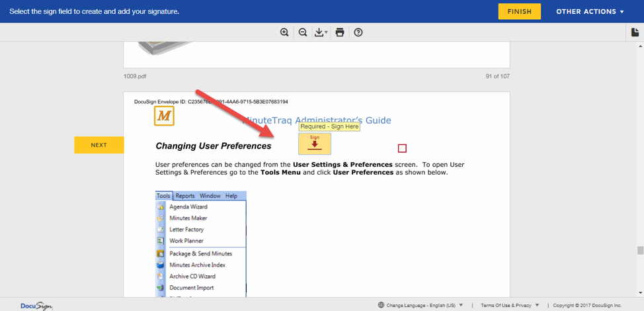Click the DocuSign logo in the footer
Screen dimensions: 644x311
(x=36, y=306)
